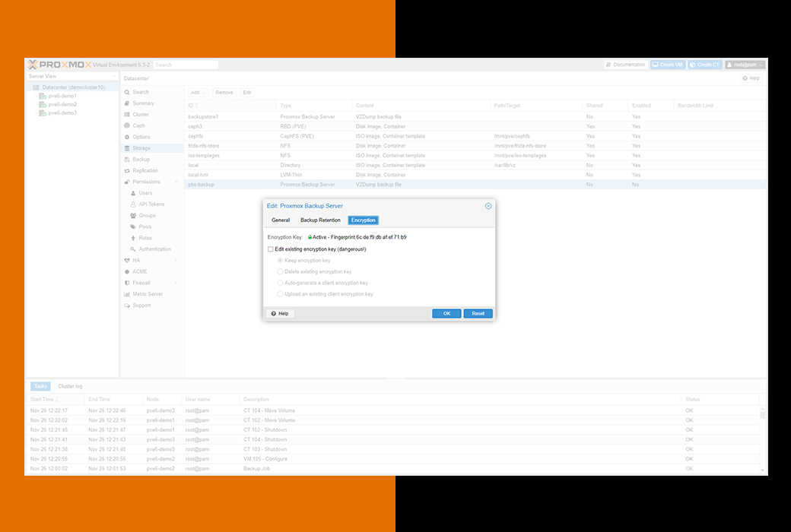Open the Documentation link

tap(625, 65)
